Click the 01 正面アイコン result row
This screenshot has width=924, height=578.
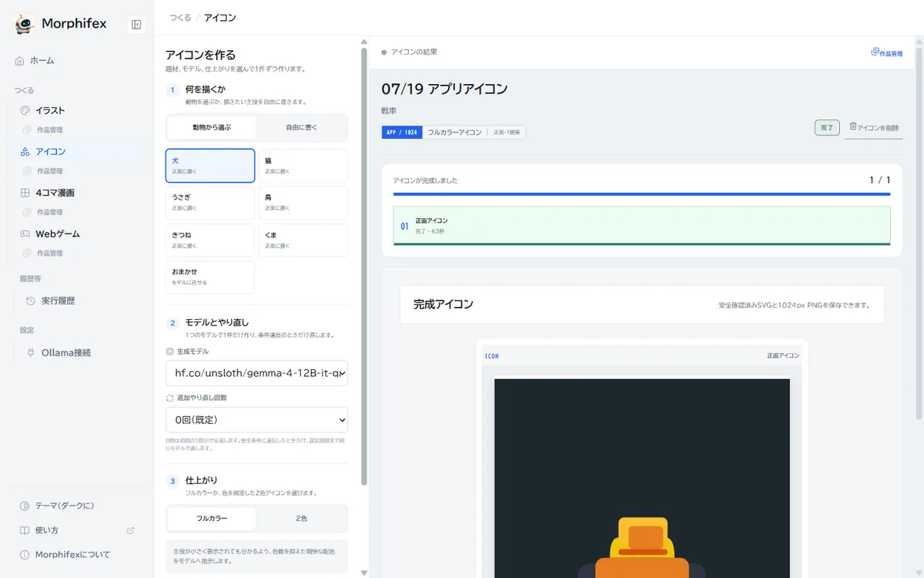point(641,226)
